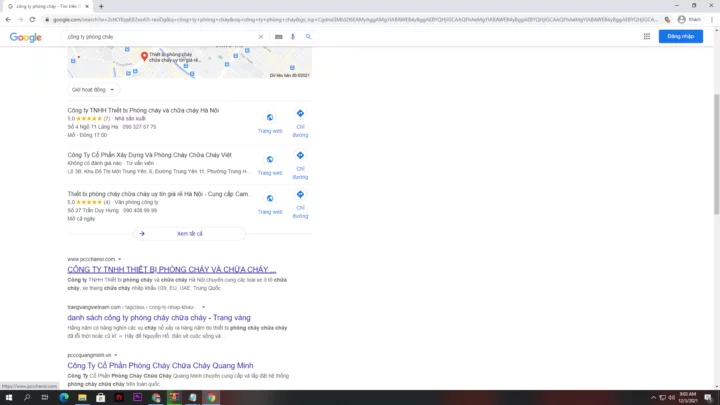The height and width of the screenshot is (405, 720).
Task: Open Công Ty Cổ Phần Phòng Cháy Quang Minh link
Action: (160, 366)
